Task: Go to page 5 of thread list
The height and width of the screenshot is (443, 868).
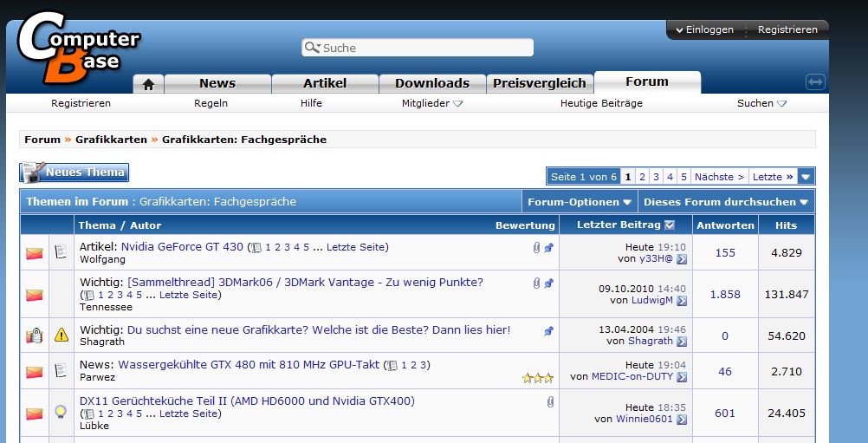Action: pos(683,177)
